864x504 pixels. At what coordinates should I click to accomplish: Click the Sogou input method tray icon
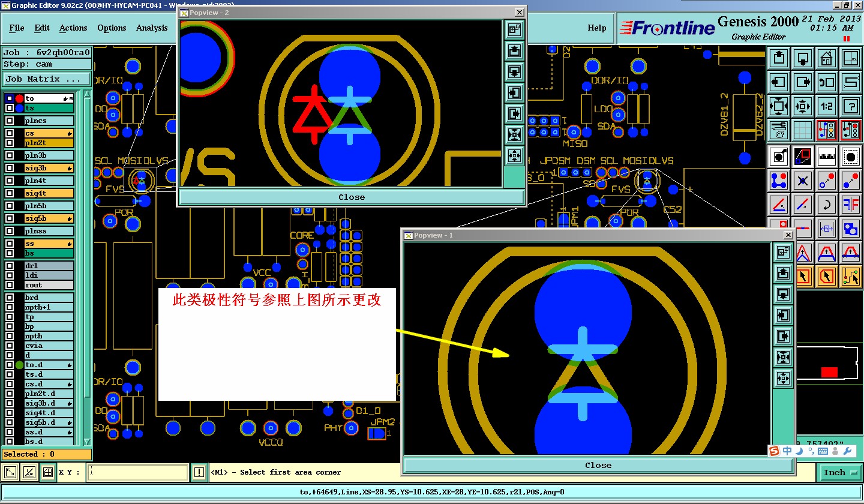point(775,451)
